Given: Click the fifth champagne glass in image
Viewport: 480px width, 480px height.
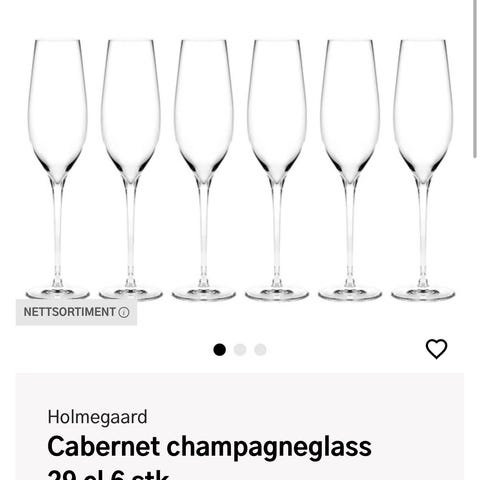Looking at the screenshot, I should pyautogui.click(x=350, y=169).
